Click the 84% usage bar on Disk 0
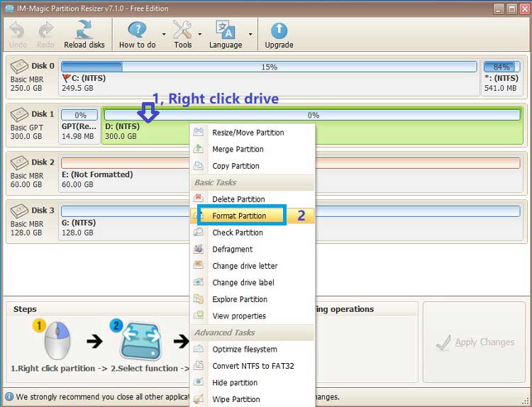Image resolution: width=532 pixels, height=407 pixels. pos(501,67)
